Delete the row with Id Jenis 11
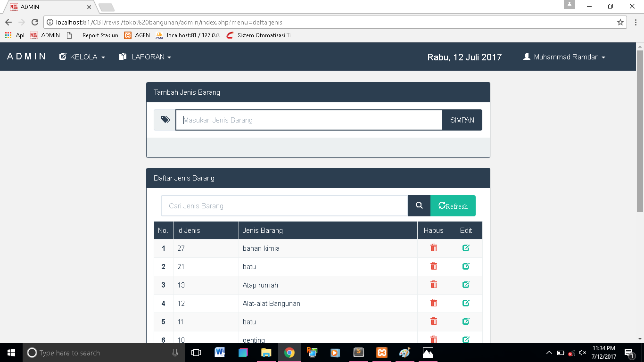The height and width of the screenshot is (362, 644). (x=434, y=321)
